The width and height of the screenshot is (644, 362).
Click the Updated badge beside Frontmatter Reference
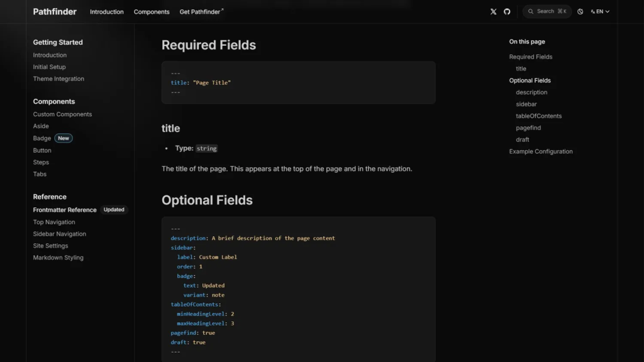pyautogui.click(x=114, y=209)
